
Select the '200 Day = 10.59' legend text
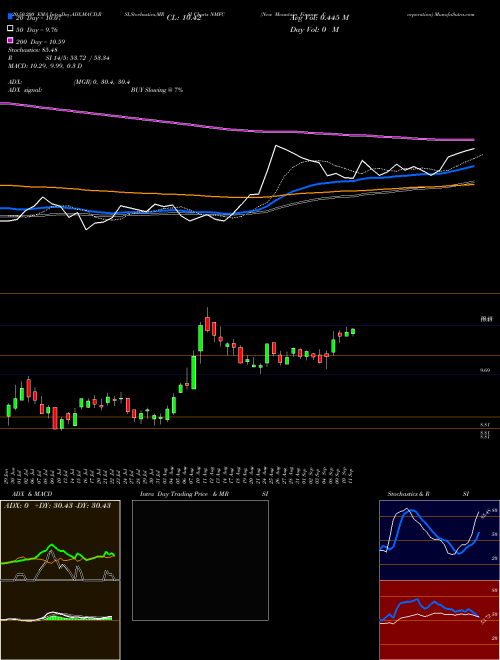pyautogui.click(x=40, y=42)
